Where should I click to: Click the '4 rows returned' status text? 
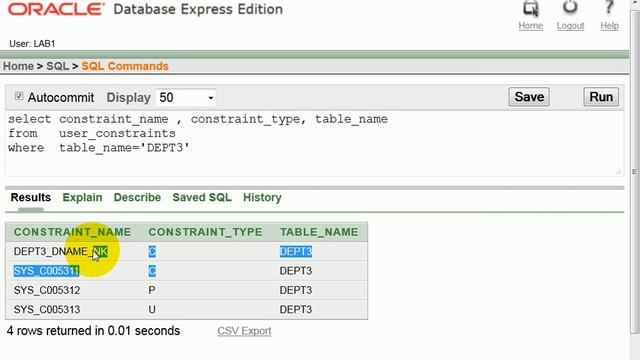pos(93,331)
